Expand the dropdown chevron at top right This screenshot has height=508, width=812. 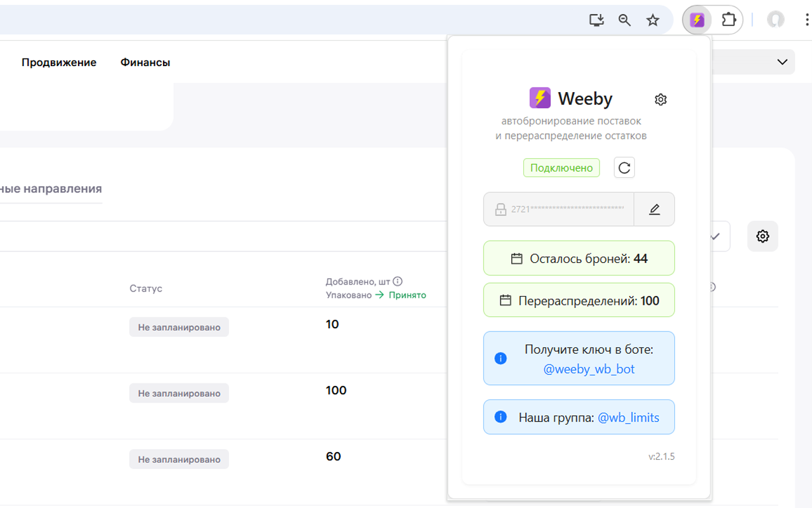click(783, 62)
